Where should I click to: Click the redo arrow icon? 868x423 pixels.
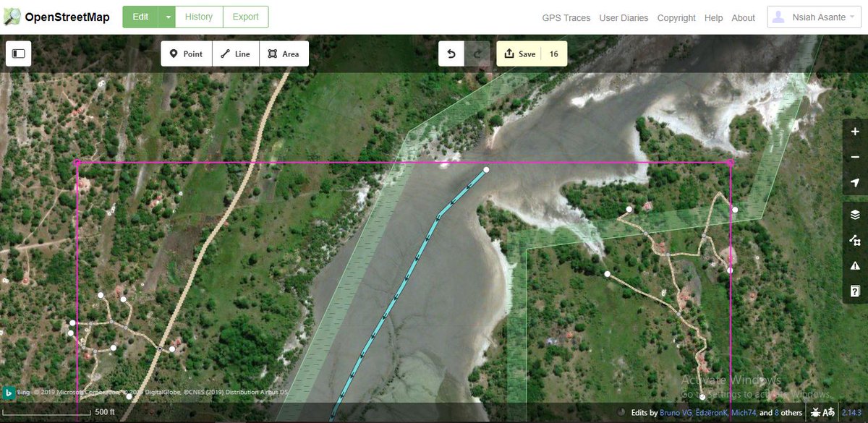click(477, 53)
